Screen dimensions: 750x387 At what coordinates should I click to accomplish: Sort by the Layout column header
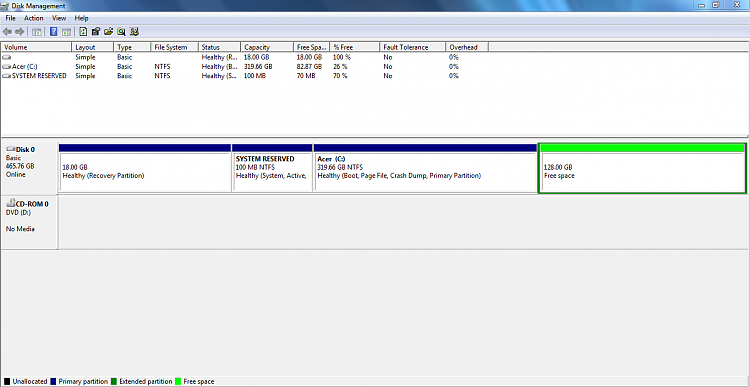click(x=93, y=47)
